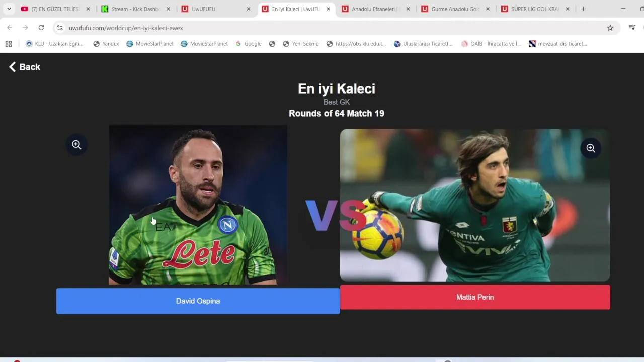Reload the page
The height and width of the screenshot is (362, 644).
tap(41, 28)
